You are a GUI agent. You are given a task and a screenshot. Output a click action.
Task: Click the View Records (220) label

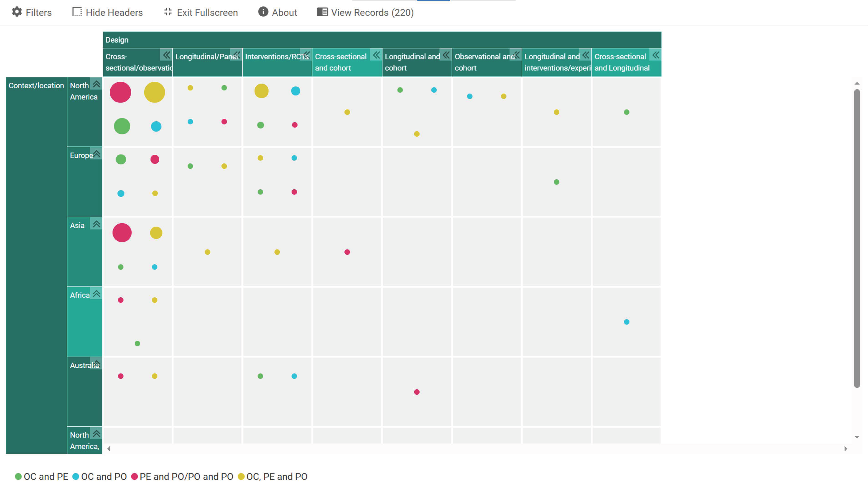[372, 13]
